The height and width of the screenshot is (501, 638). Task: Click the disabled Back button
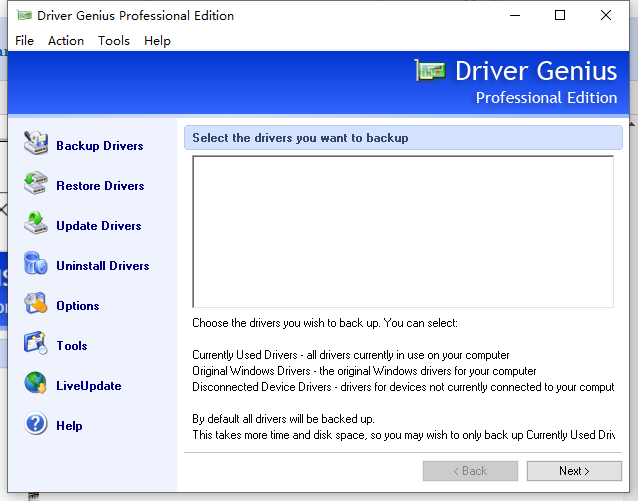point(470,471)
